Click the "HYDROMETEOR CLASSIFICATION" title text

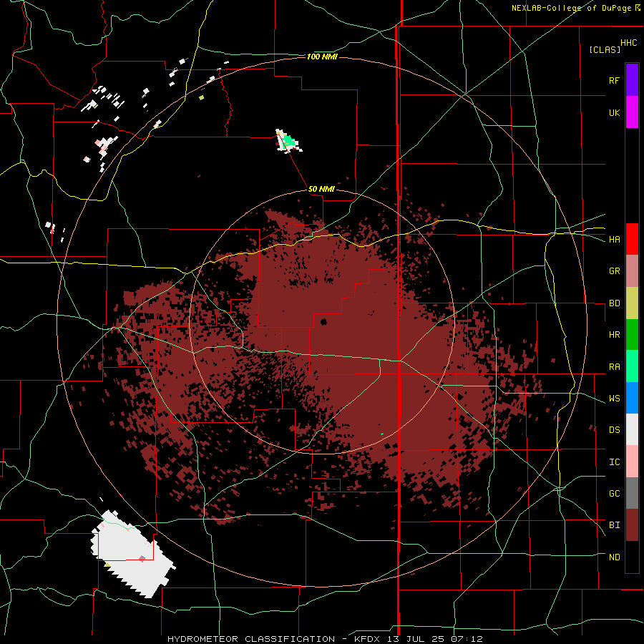(251, 639)
